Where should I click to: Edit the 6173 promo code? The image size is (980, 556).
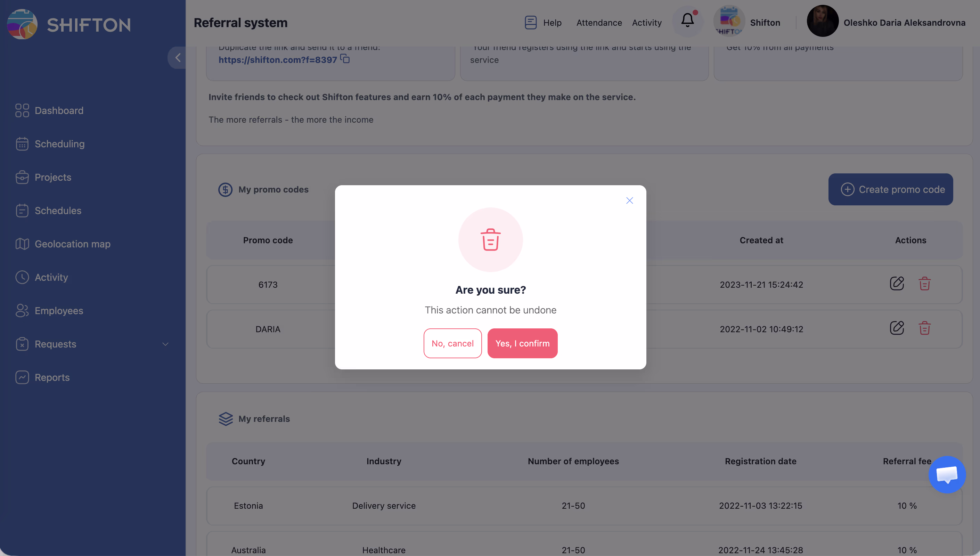coord(897,284)
